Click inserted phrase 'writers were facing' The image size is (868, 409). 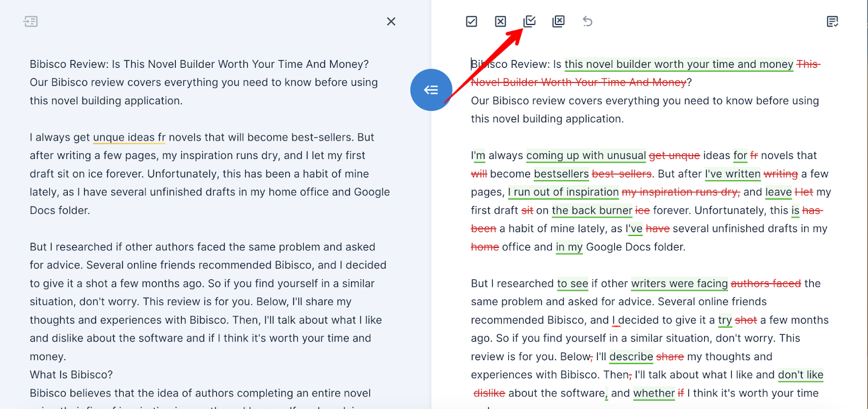point(679,284)
